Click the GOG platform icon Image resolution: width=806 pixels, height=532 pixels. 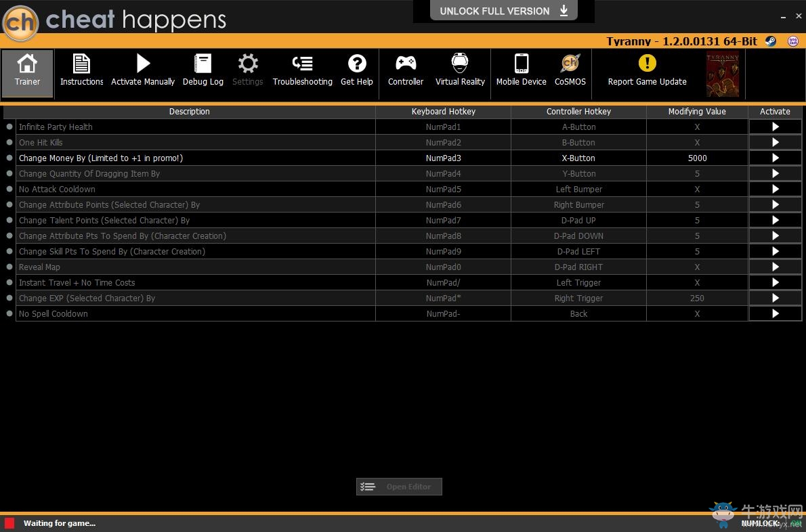(793, 41)
